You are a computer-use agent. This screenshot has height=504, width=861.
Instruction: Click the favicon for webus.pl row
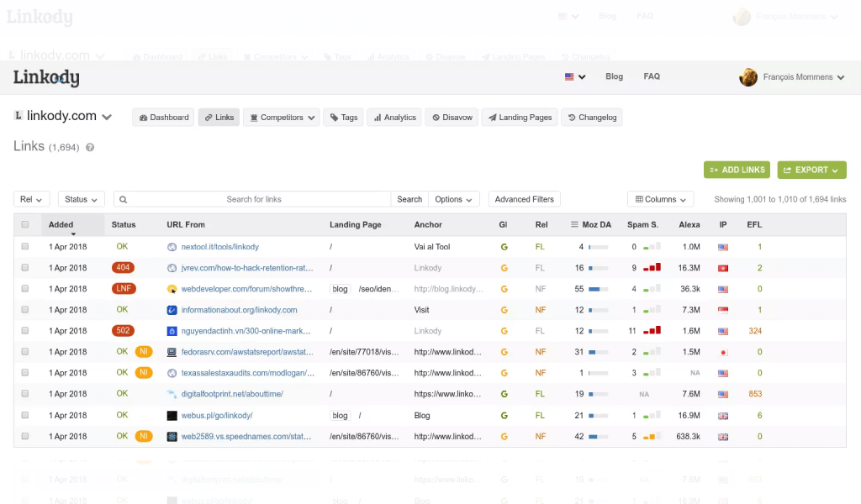172,416
